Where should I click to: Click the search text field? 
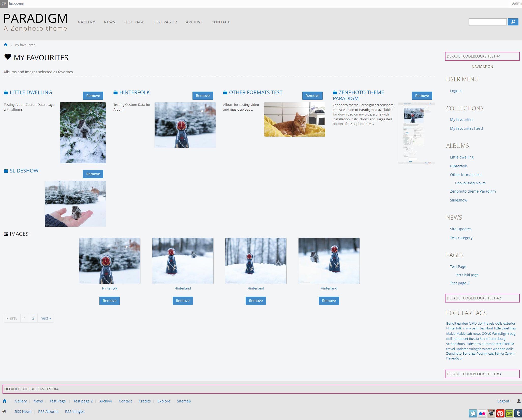click(x=487, y=22)
